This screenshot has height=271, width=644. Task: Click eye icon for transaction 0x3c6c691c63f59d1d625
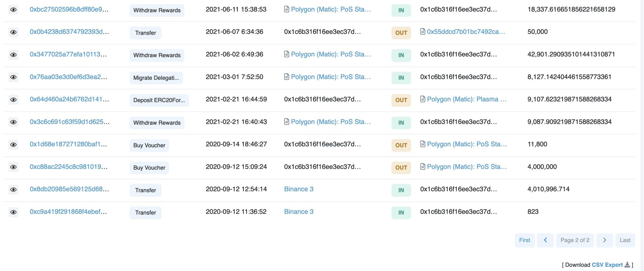13,122
